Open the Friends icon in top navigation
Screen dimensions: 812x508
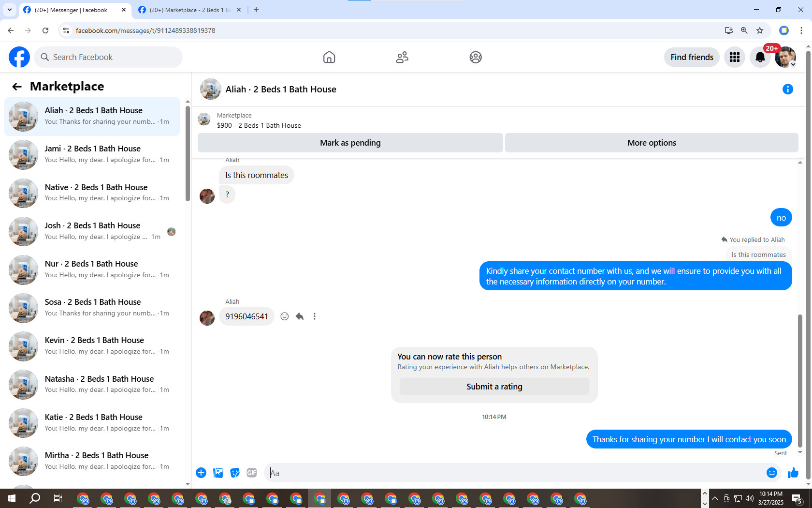pos(402,57)
